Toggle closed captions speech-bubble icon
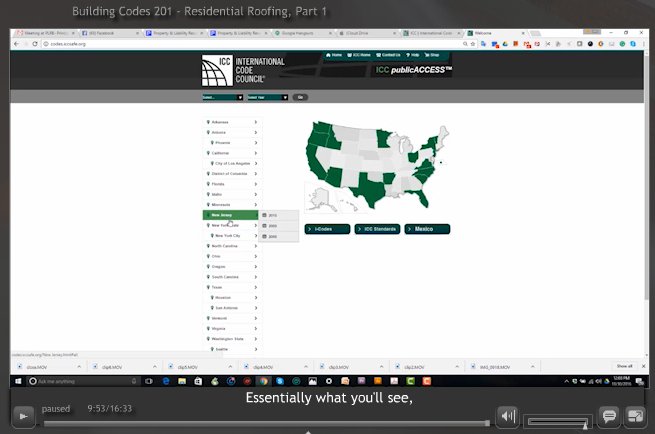 609,416
